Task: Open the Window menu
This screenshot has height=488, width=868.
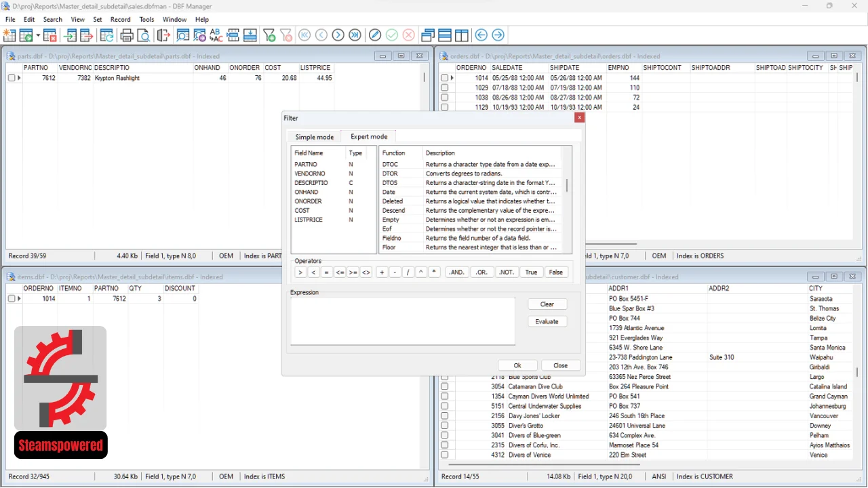Action: click(175, 20)
